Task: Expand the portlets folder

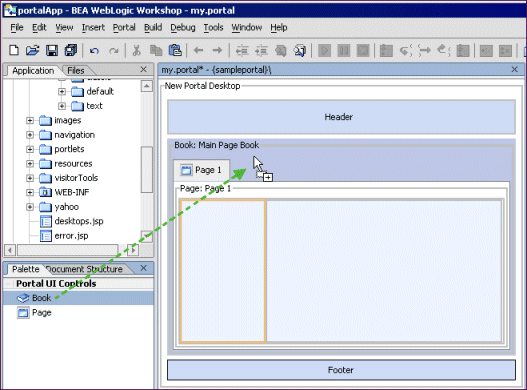Action: pyautogui.click(x=30, y=149)
